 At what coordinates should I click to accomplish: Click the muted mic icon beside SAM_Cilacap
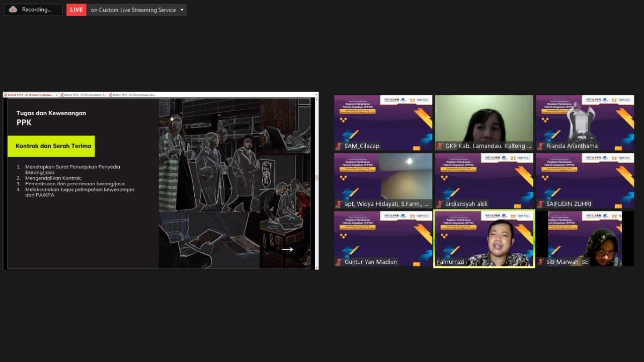click(339, 146)
